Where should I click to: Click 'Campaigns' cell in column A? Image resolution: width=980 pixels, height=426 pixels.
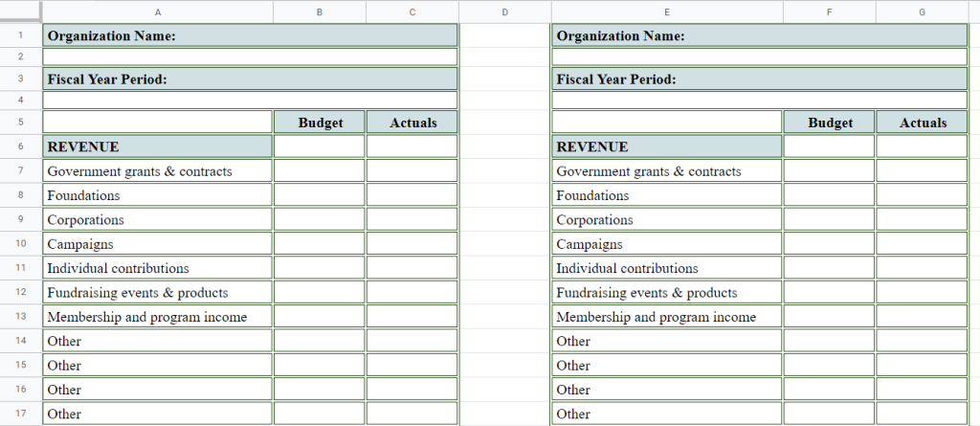click(158, 243)
